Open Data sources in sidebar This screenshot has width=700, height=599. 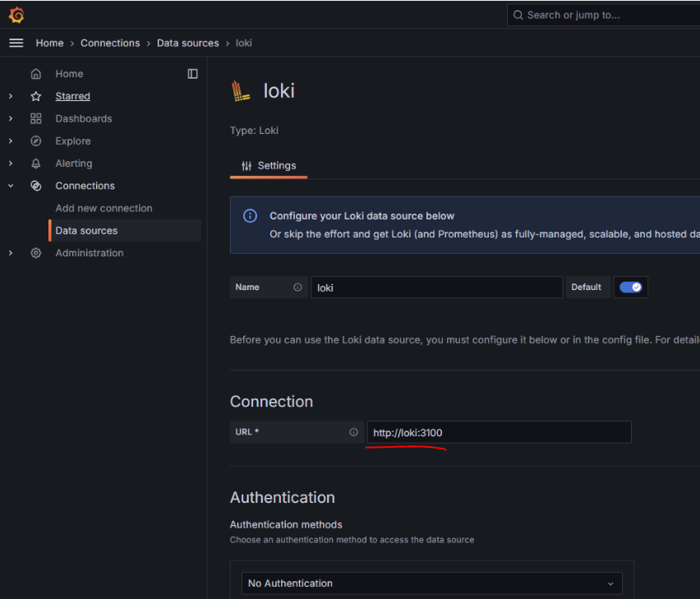click(86, 231)
